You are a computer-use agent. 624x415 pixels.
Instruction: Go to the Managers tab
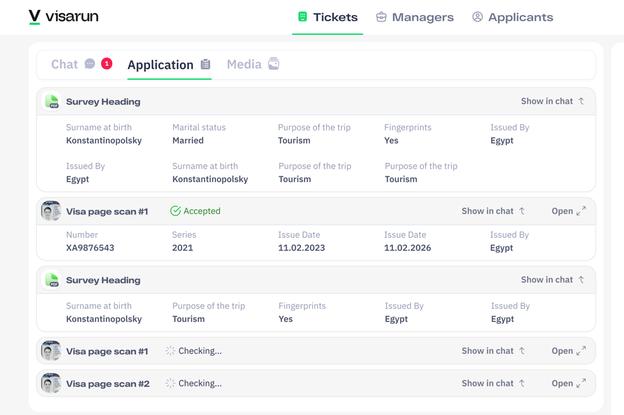click(x=415, y=17)
